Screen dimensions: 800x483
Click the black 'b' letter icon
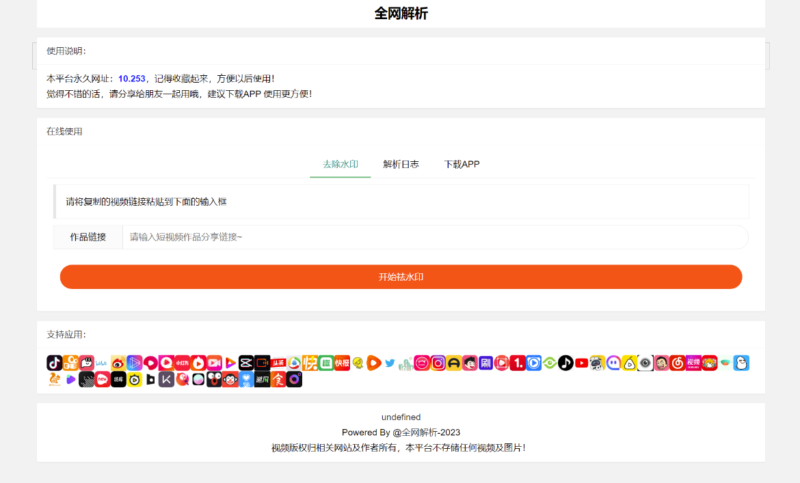(x=150, y=379)
